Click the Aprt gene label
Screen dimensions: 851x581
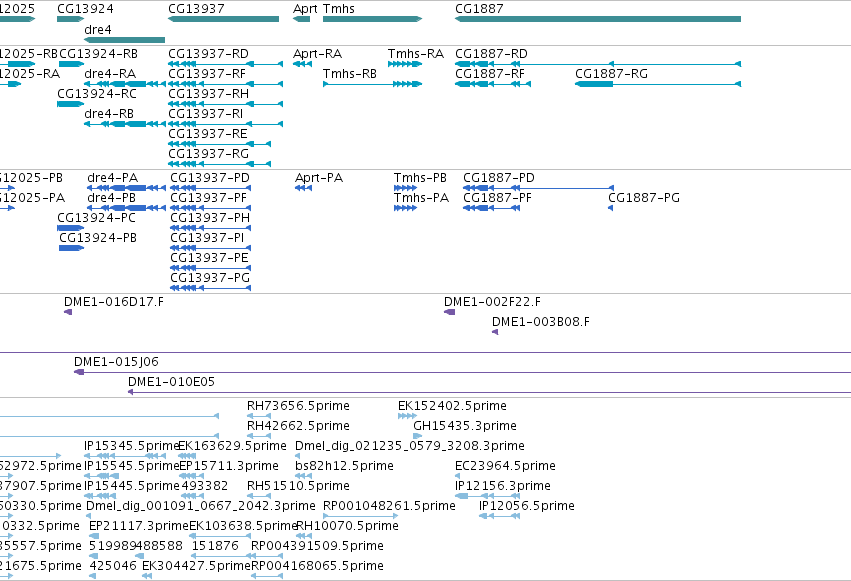tap(305, 9)
